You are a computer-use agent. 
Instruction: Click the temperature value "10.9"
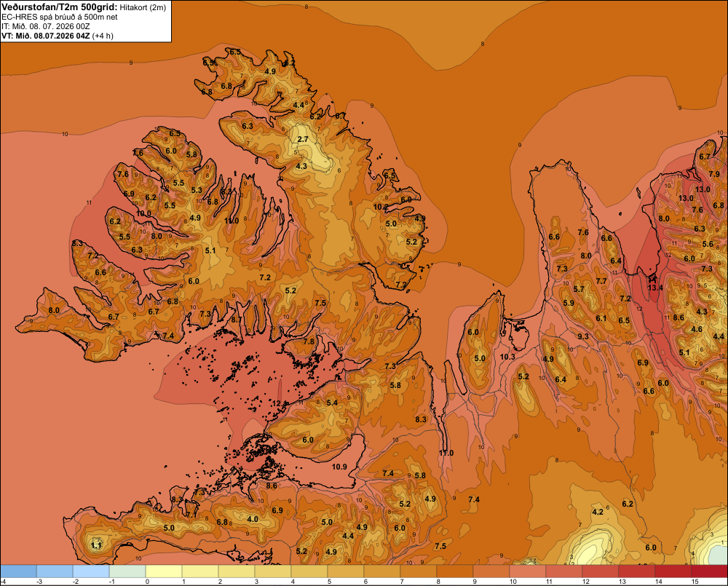tap(339, 466)
